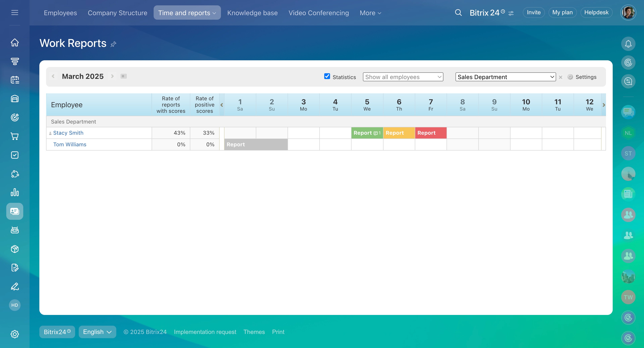Open the home icon in the left sidebar

(x=15, y=42)
